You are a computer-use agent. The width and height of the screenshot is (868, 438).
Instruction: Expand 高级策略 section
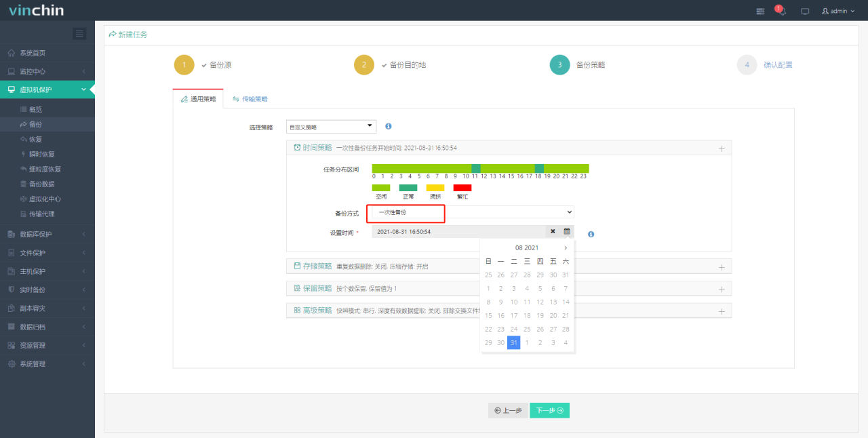(509, 310)
